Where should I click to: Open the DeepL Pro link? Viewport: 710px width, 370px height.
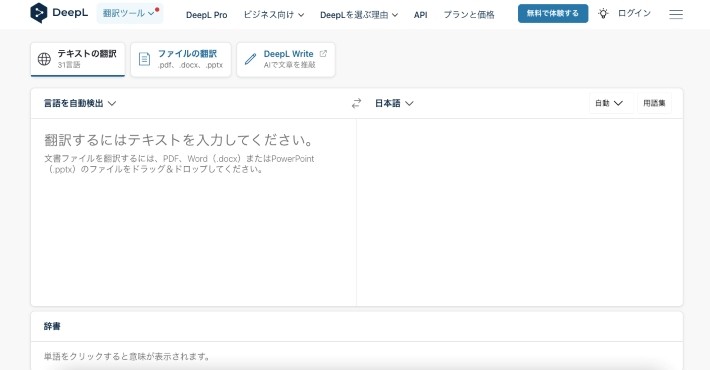206,15
